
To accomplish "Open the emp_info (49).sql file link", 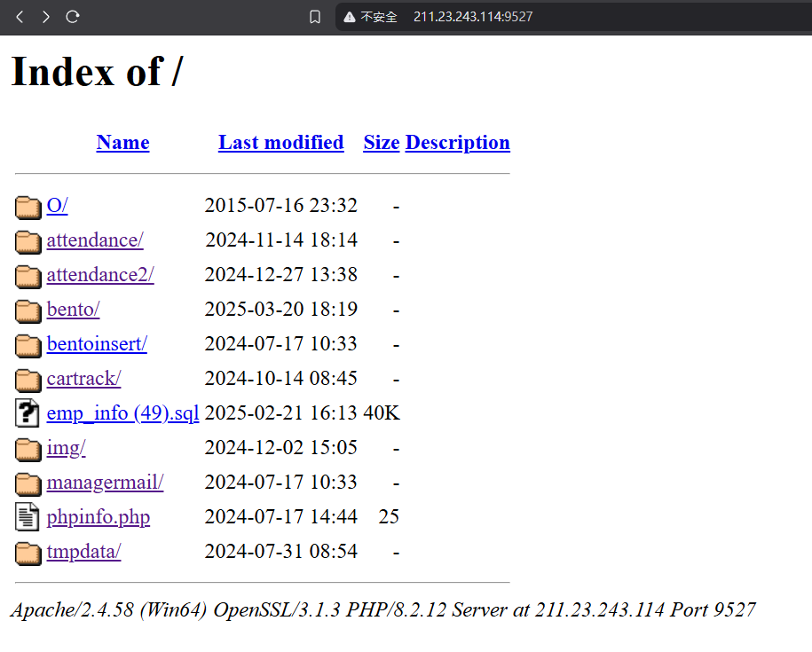I will (122, 413).
